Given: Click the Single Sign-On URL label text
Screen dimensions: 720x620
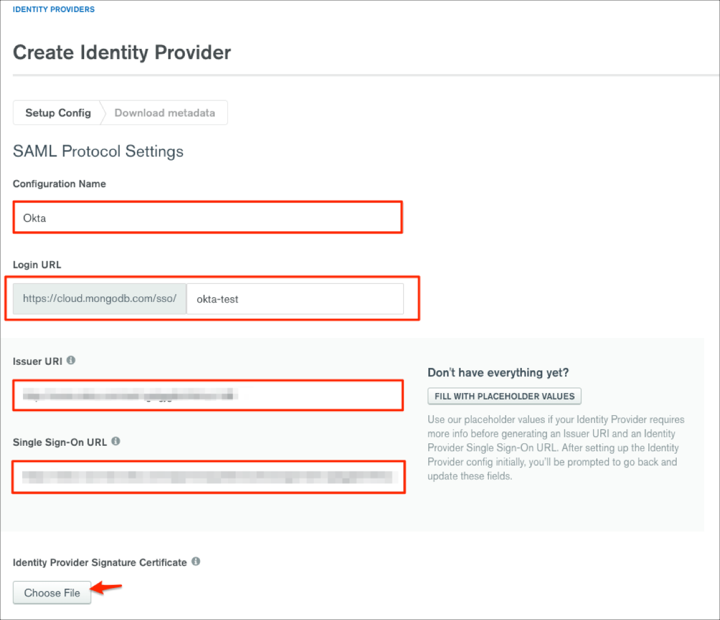Looking at the screenshot, I should click(x=60, y=441).
